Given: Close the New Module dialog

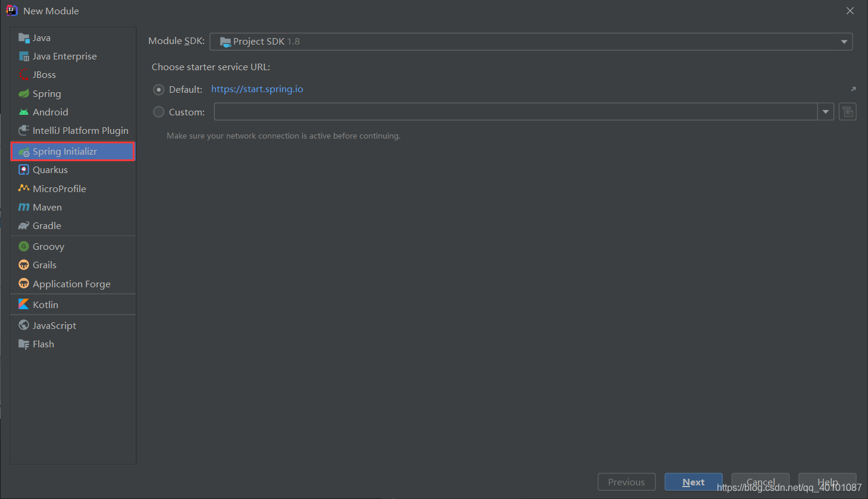Looking at the screenshot, I should pos(850,11).
